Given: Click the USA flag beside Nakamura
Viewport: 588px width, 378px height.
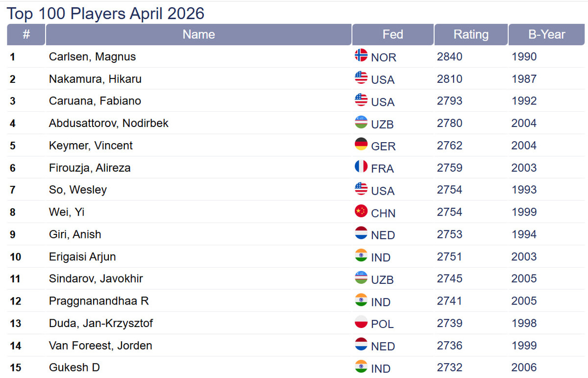Looking at the screenshot, I should pyautogui.click(x=361, y=77).
